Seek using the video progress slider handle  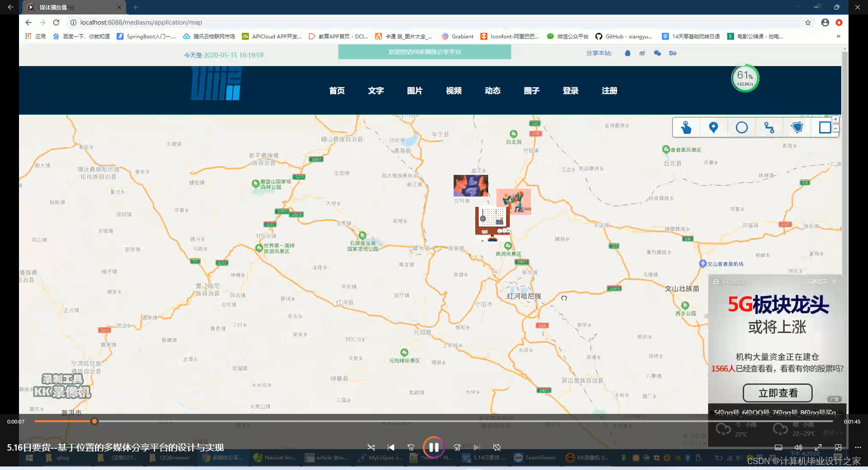point(94,421)
